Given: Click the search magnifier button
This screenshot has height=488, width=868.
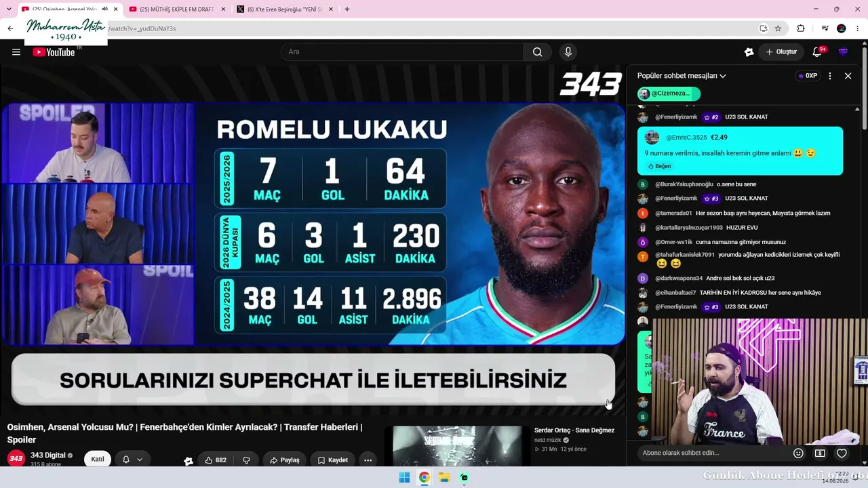Looking at the screenshot, I should (537, 52).
